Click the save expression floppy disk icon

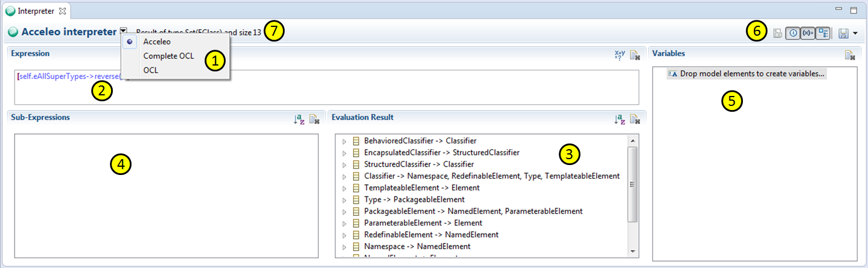click(x=843, y=33)
